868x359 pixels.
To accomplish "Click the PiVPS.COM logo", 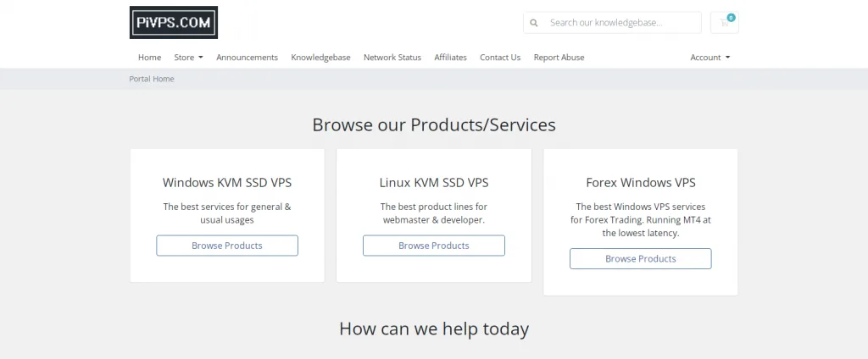I will pyautogui.click(x=173, y=23).
